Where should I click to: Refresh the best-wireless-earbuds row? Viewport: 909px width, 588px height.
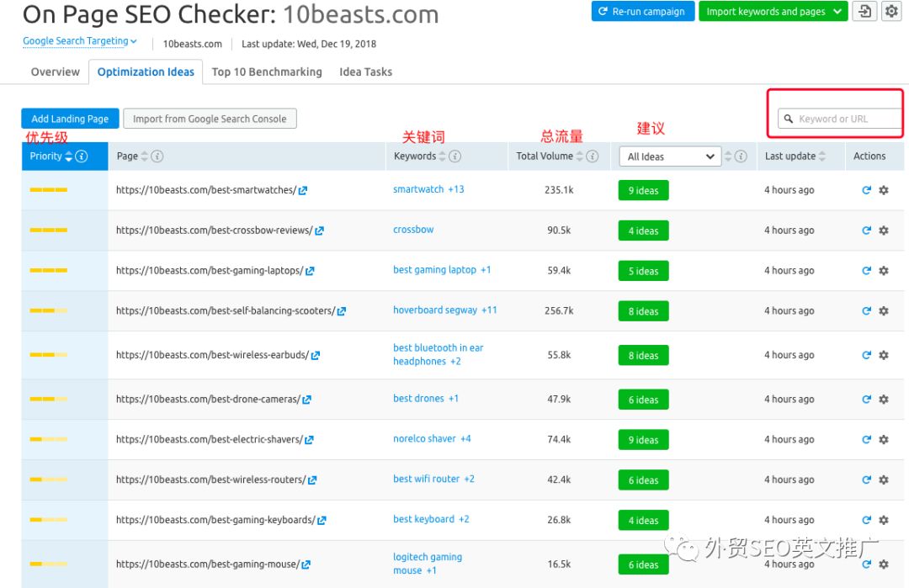tap(867, 355)
